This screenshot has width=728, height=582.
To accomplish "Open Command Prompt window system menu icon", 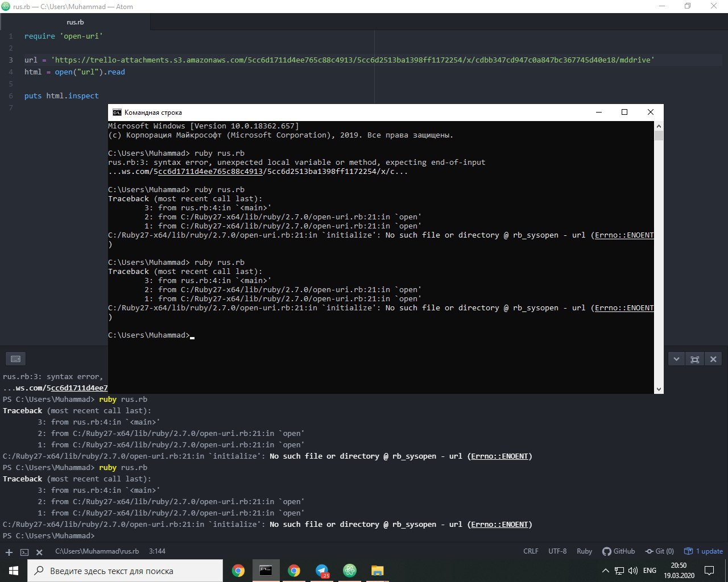I will pyautogui.click(x=117, y=113).
